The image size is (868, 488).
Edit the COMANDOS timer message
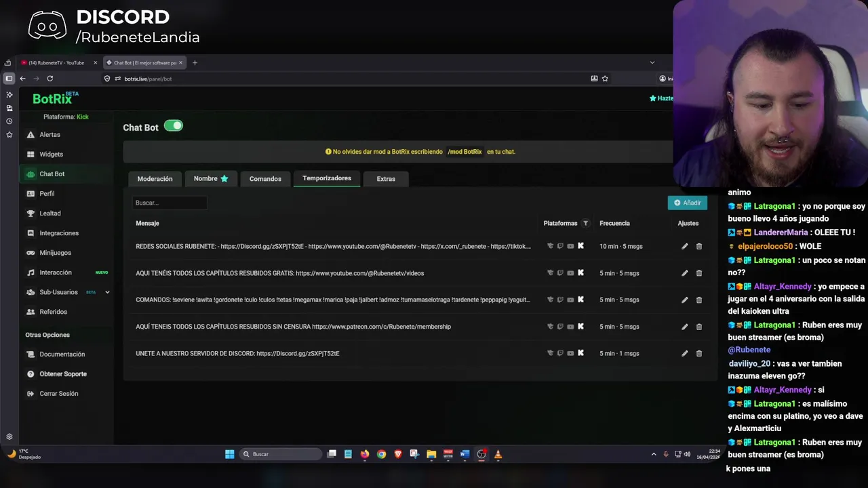pyautogui.click(x=684, y=300)
